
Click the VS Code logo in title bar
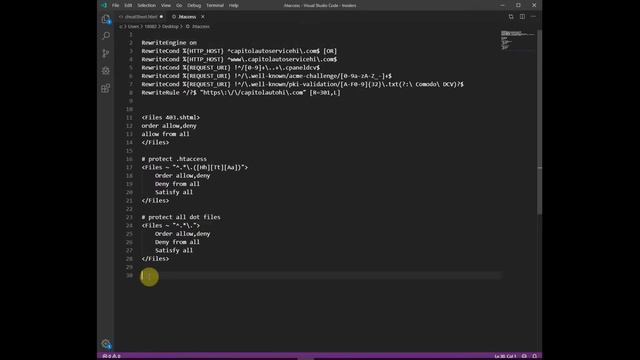click(x=104, y=5)
